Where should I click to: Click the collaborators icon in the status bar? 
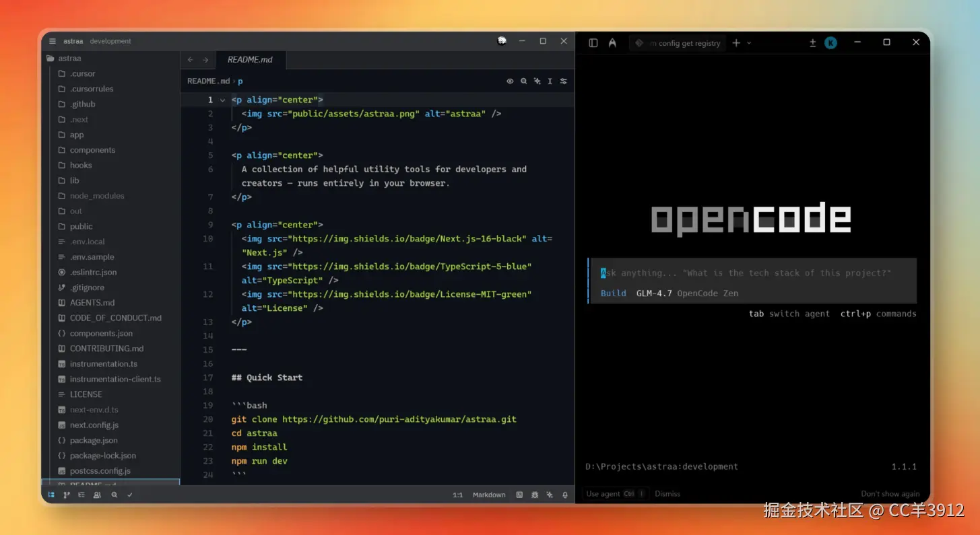(97, 495)
